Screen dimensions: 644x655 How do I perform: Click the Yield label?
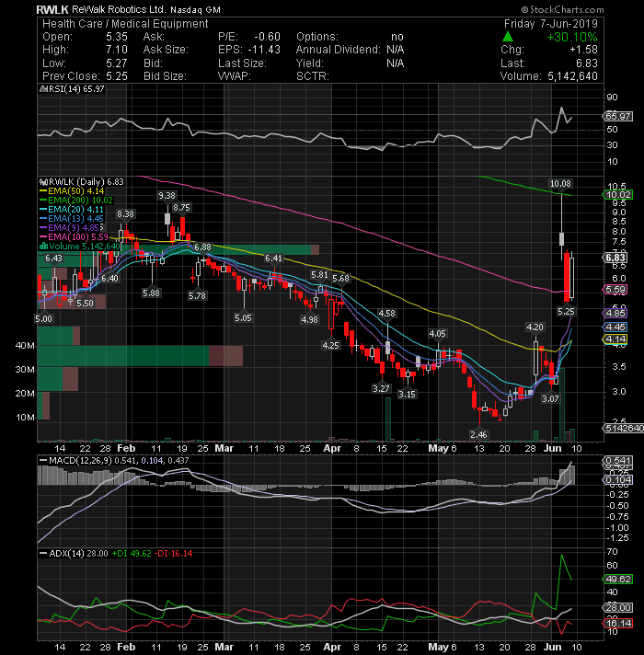tap(310, 63)
